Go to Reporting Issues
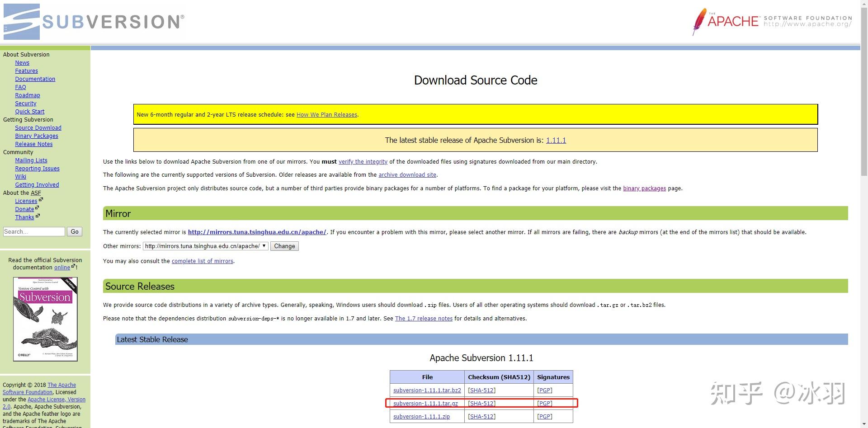The image size is (868, 428). [x=37, y=169]
